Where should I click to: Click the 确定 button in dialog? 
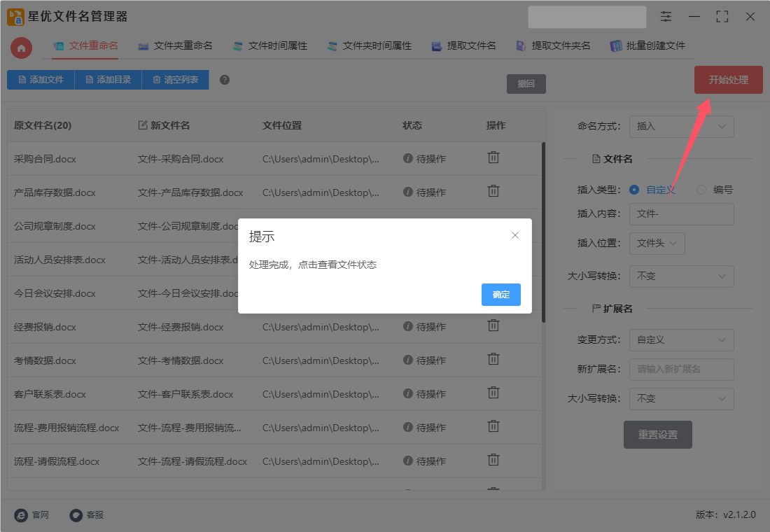point(501,295)
